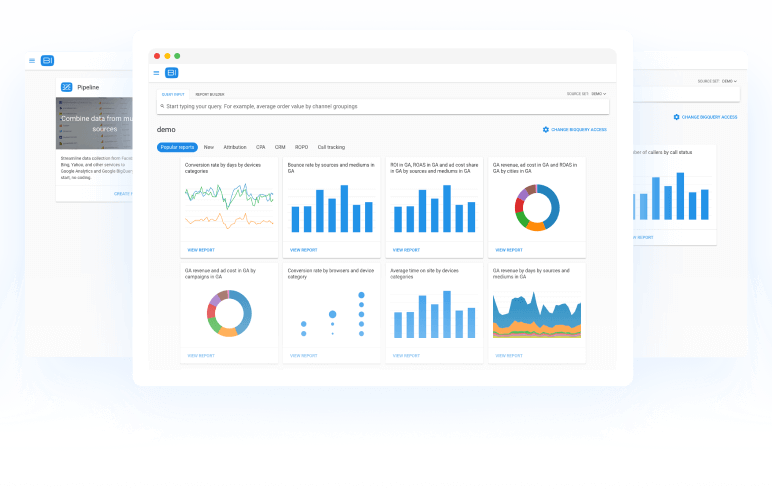Click the 'Pipeline' title in the left window
This screenshot has height=490, width=772.
click(x=88, y=87)
